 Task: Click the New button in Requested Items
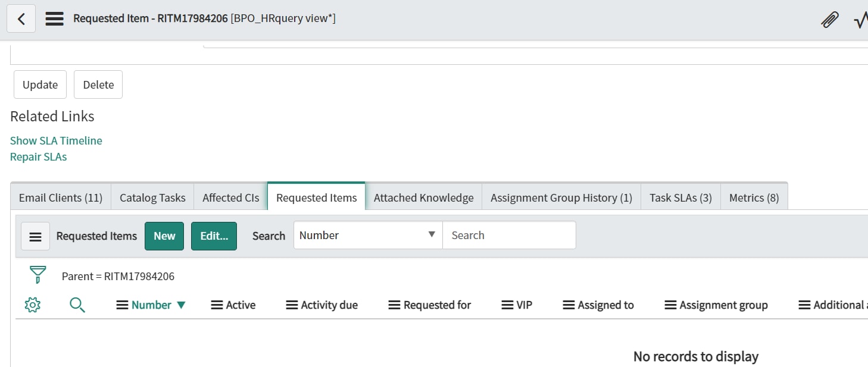pyautogui.click(x=164, y=236)
